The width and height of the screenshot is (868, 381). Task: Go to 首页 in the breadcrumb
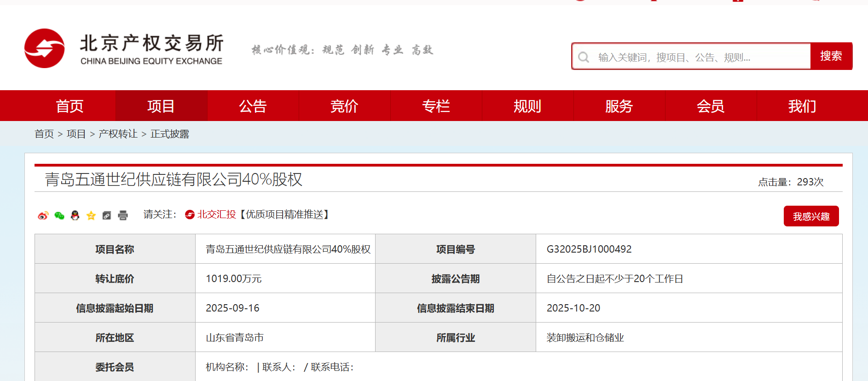click(x=44, y=134)
